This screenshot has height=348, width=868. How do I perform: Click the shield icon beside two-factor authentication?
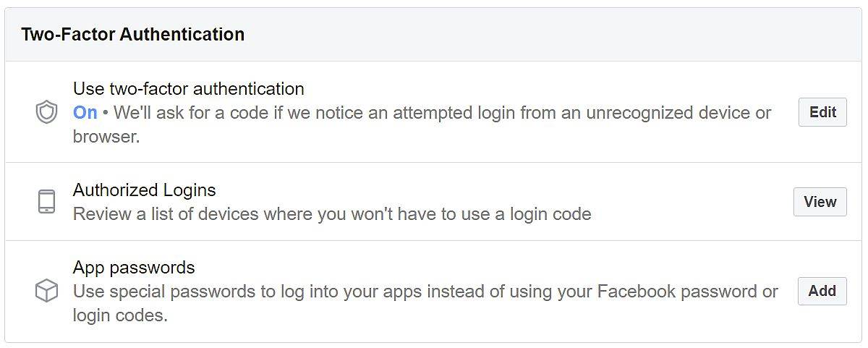pos(46,112)
